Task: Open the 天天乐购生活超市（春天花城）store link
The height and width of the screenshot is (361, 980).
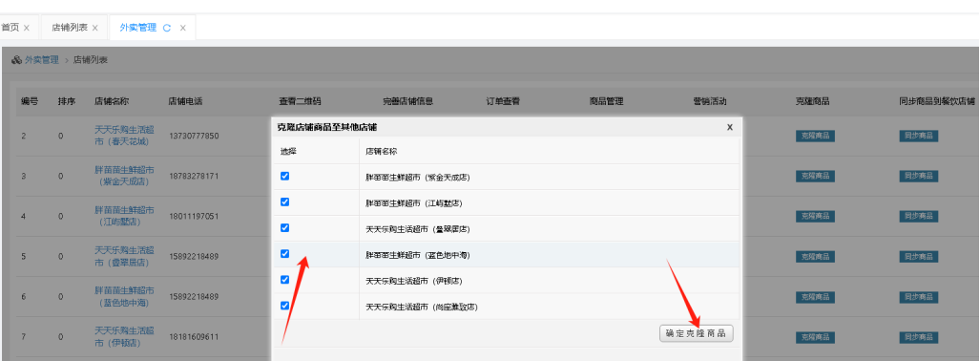Action: [x=124, y=136]
